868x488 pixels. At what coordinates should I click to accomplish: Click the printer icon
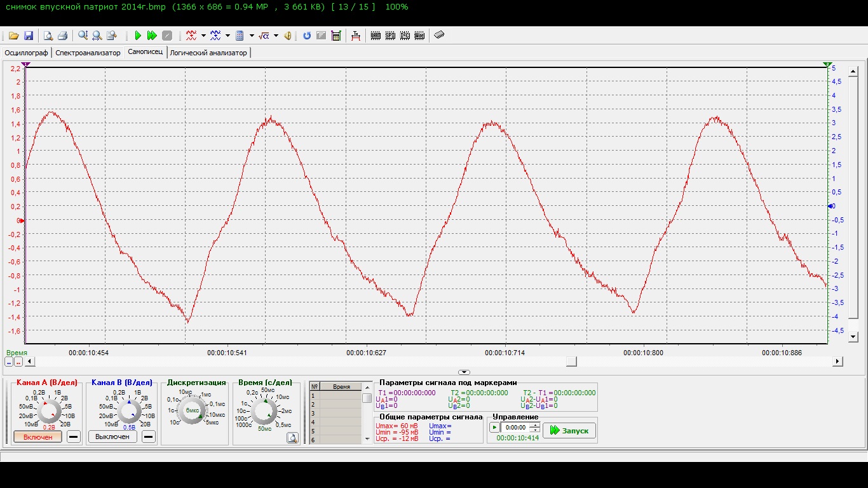[62, 36]
